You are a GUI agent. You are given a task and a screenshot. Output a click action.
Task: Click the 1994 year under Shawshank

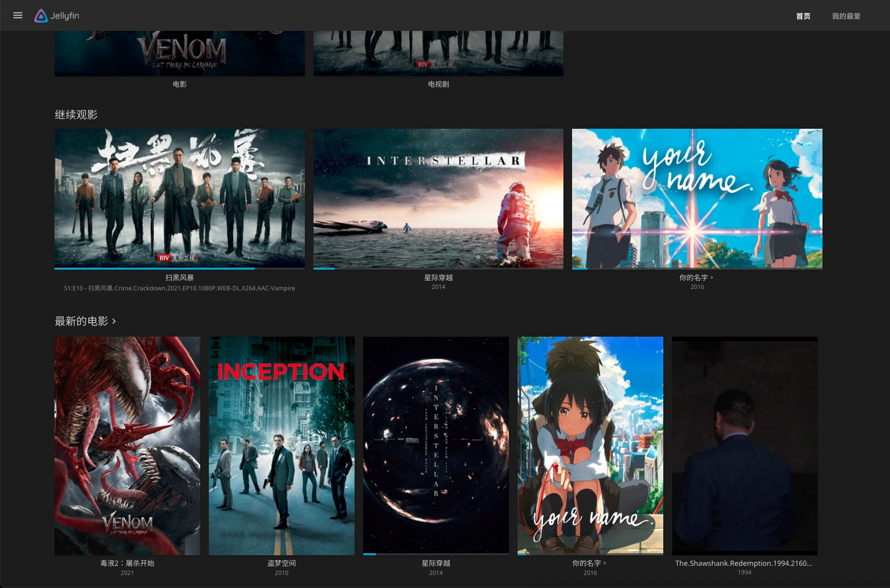[x=745, y=572]
